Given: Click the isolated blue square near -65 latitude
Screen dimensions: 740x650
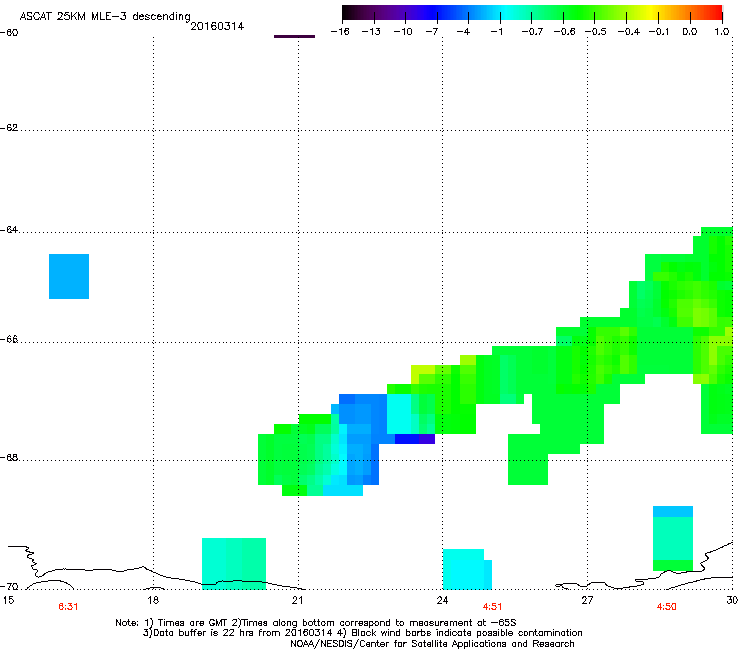Looking at the screenshot, I should point(69,276).
